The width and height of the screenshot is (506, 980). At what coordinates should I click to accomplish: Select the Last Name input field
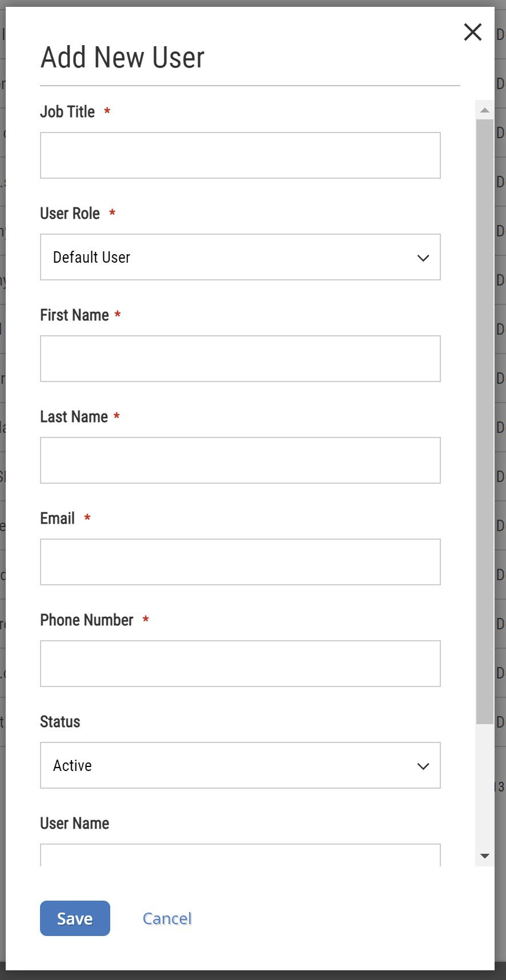[240, 460]
